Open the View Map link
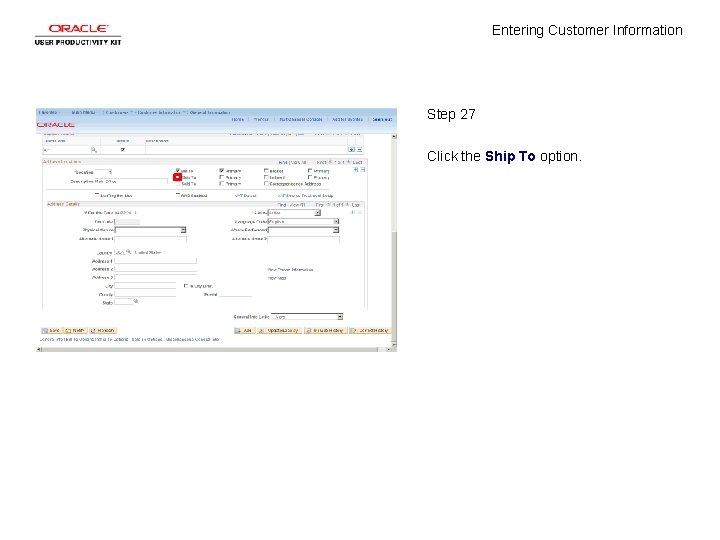 click(277, 278)
